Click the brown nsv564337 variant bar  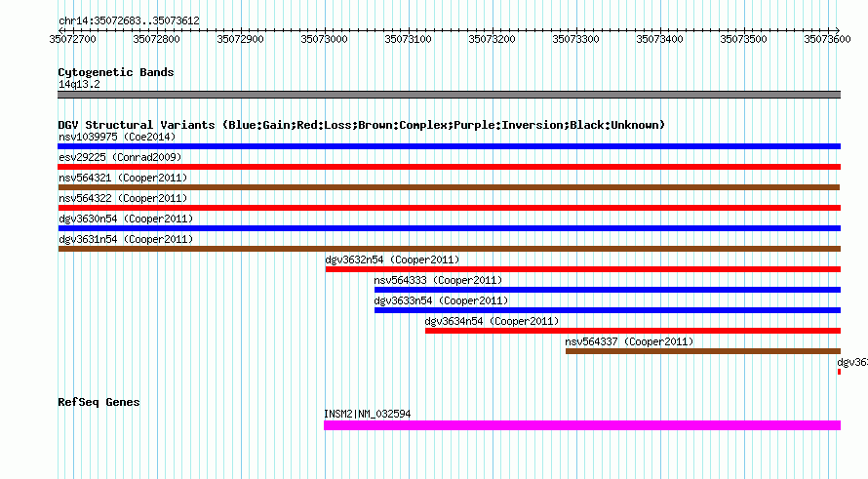pos(703,351)
